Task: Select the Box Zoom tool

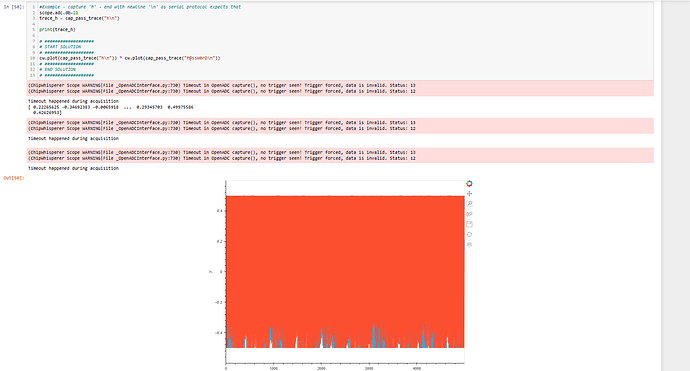Action: click(x=469, y=204)
